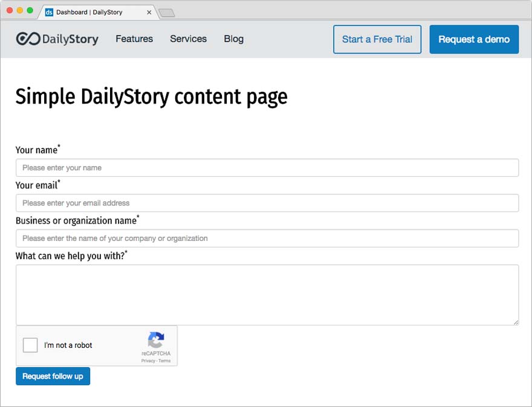Image resolution: width=532 pixels, height=407 pixels.
Task: Go to the Blog page
Action: point(234,39)
